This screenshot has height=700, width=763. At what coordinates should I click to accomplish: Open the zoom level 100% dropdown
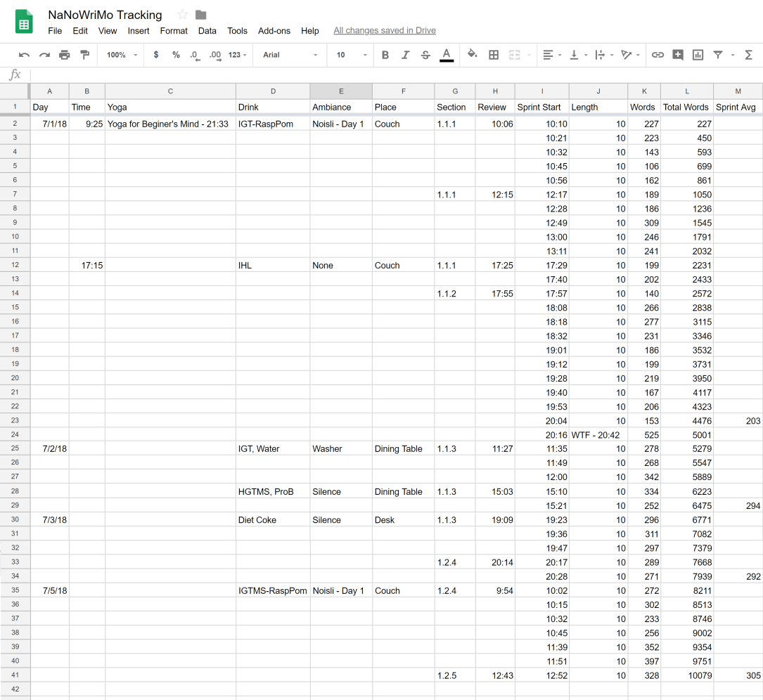122,55
